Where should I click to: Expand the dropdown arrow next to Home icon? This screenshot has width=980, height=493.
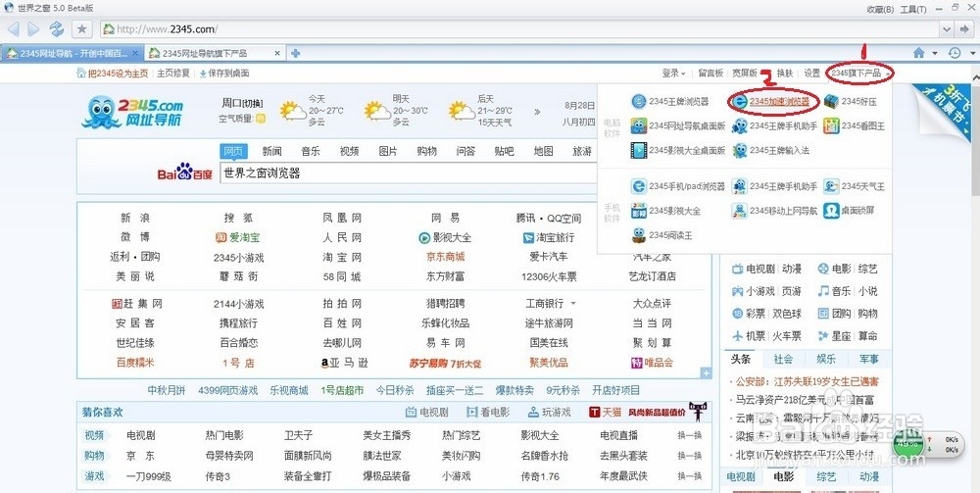[x=935, y=54]
